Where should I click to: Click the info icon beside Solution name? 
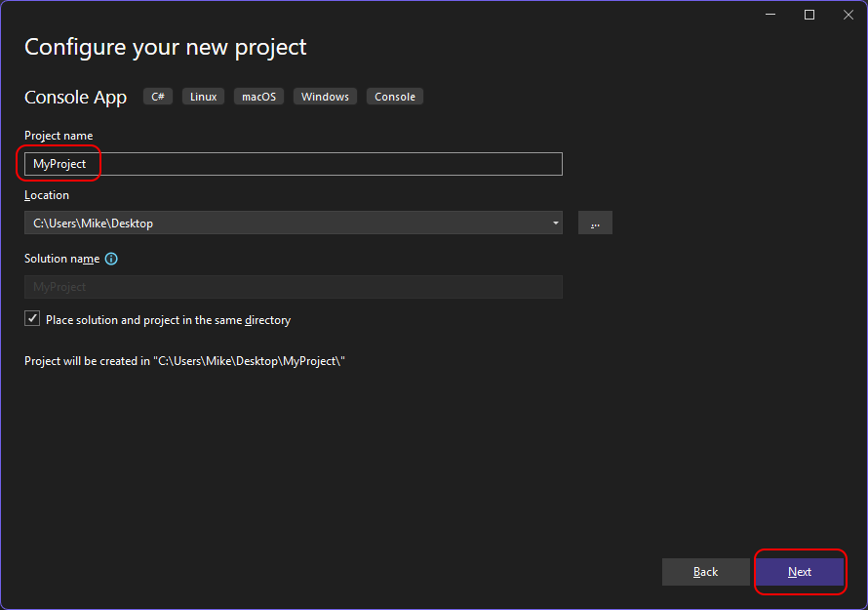coord(111,259)
